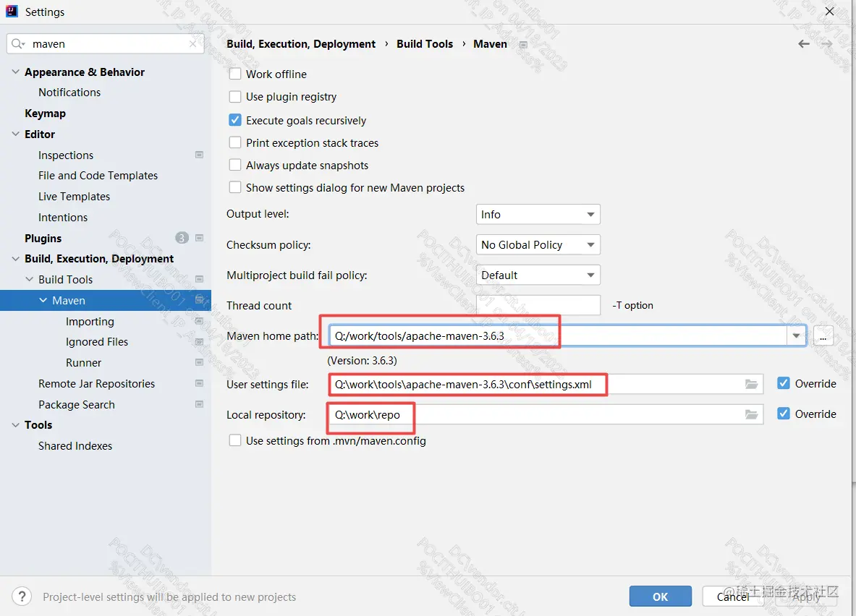The image size is (856, 616).
Task: Toggle Show settings dialog for new Maven projects
Action: tap(234, 187)
